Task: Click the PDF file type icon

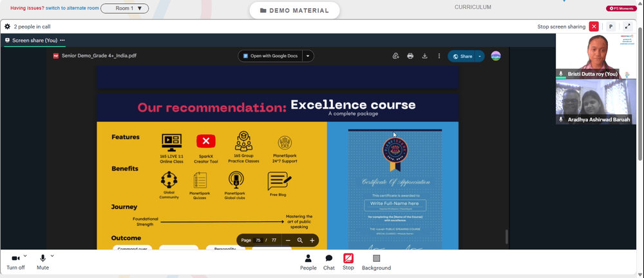Action: pyautogui.click(x=56, y=56)
